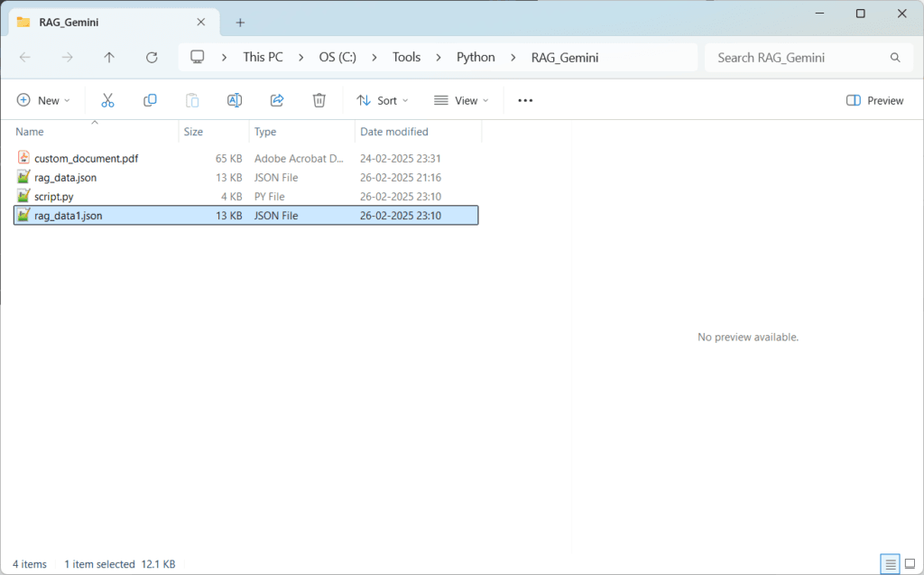The image size is (924, 575).
Task: Open the Sort dropdown menu
Action: (382, 101)
